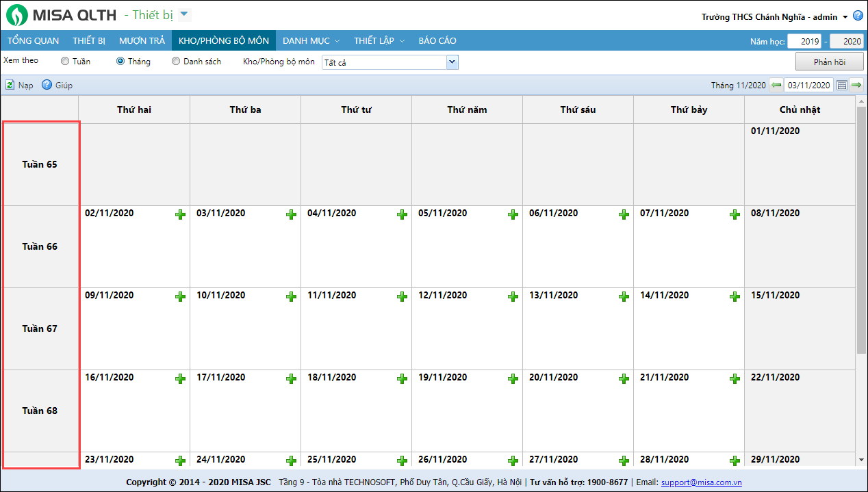Open the TỔNG QUAN tab
The height and width of the screenshot is (492, 868).
pos(34,40)
